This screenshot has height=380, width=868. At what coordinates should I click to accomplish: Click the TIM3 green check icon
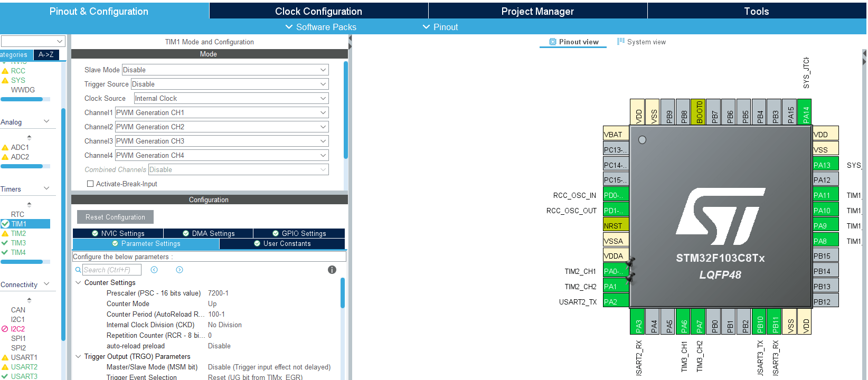coord(5,243)
